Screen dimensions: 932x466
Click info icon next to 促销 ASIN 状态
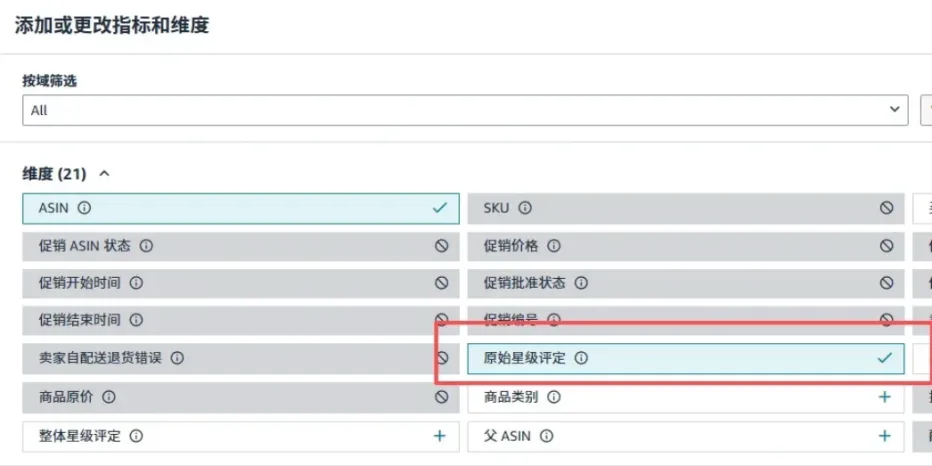[x=146, y=246]
